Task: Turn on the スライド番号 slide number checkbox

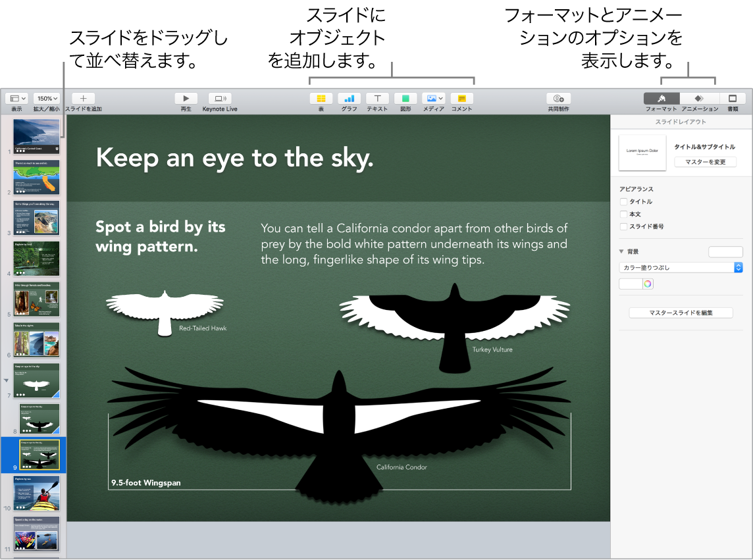Action: point(623,226)
